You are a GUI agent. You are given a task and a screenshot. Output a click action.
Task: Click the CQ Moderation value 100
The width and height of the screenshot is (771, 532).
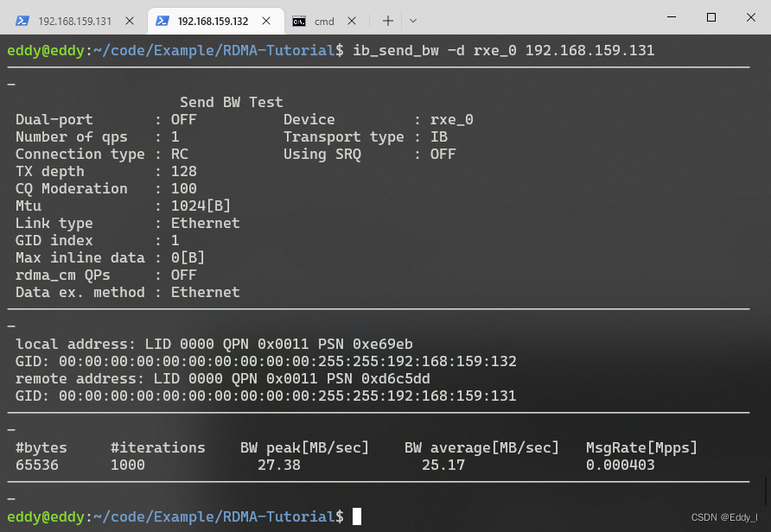[x=183, y=188]
